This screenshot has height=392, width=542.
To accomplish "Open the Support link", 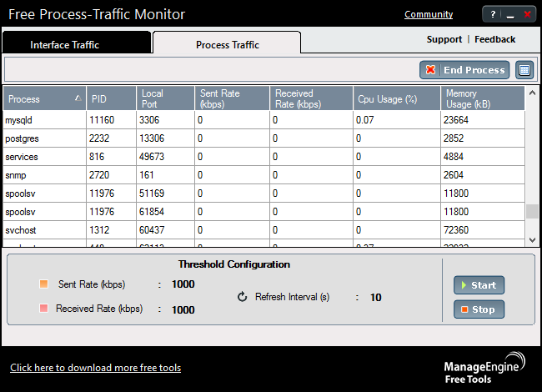I will click(444, 39).
